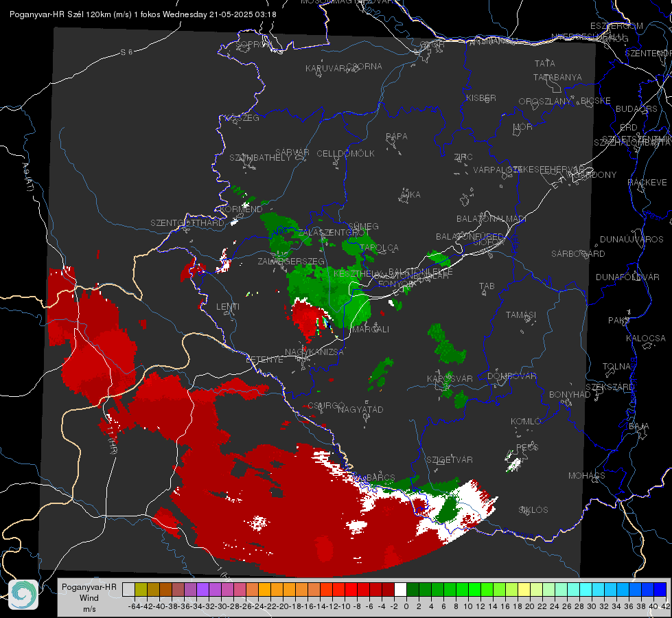
Task: Click the KÖRMEND city label
Action: click(241, 209)
